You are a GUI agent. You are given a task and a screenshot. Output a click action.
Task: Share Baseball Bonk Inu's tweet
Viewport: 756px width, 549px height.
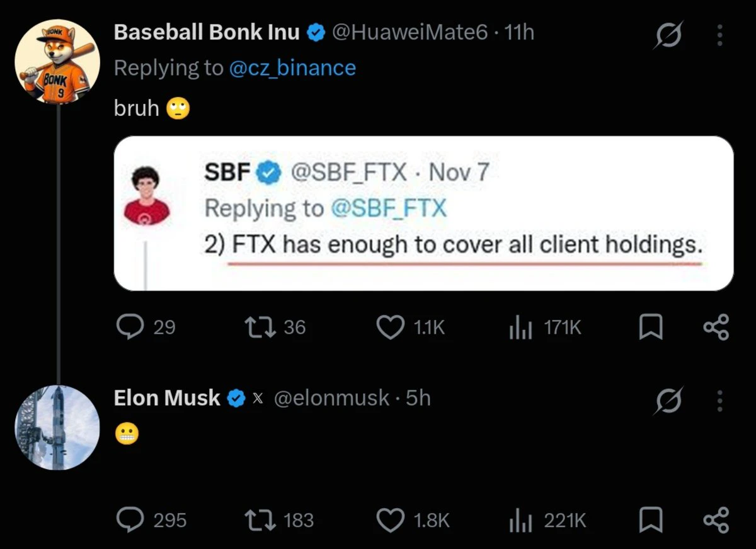[715, 327]
